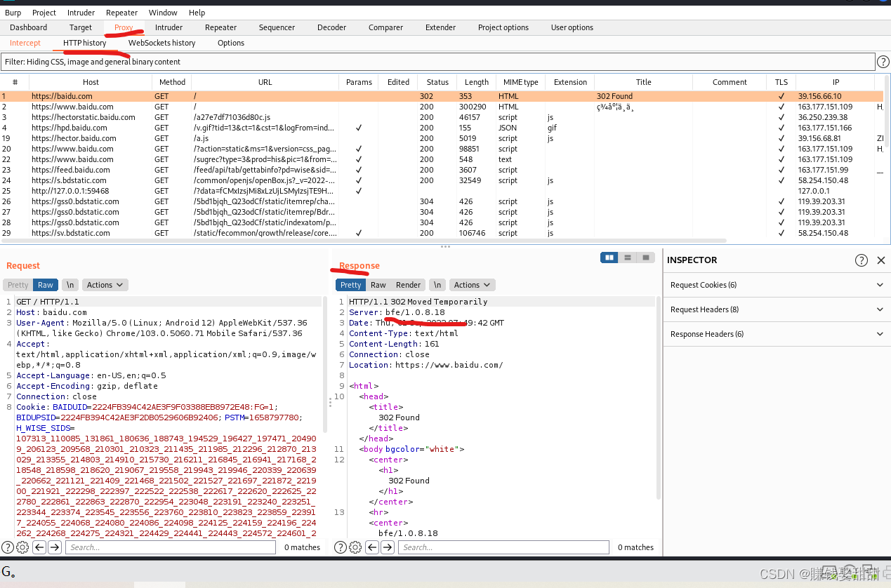Toggle \n display in Response panel
This screenshot has height=588, width=891.
(x=437, y=285)
